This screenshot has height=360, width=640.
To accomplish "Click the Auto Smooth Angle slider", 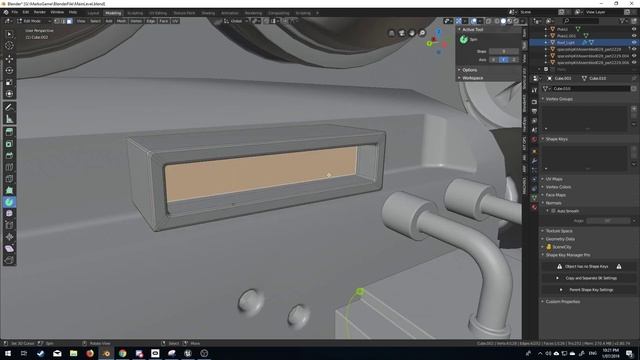I will [608, 221].
